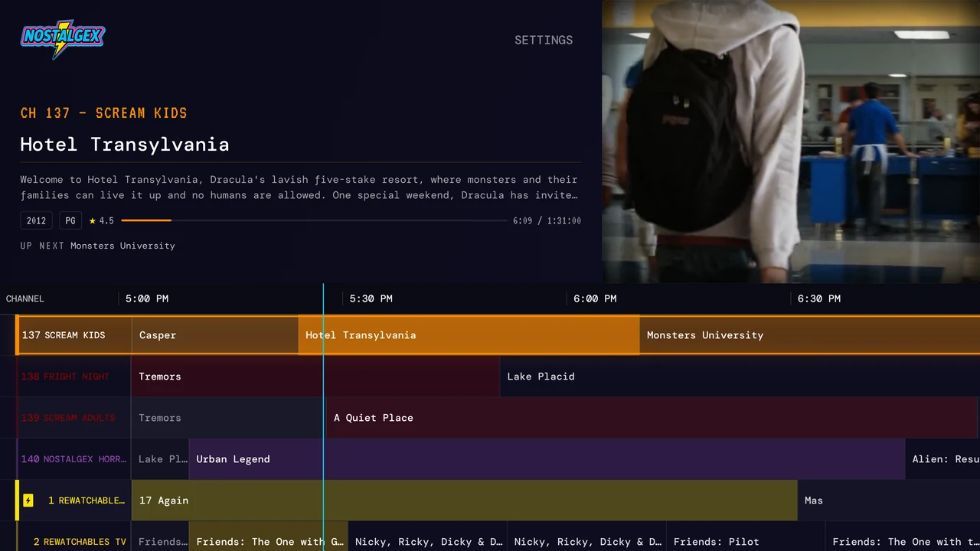Select Alien: Resu... program block
980x551 pixels.
click(x=943, y=459)
